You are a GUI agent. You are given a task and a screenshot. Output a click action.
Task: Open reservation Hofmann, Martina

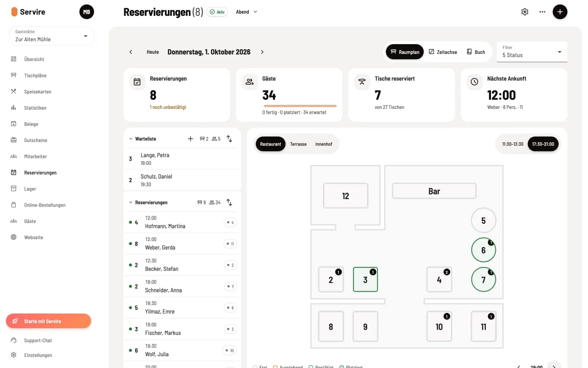[182, 222]
